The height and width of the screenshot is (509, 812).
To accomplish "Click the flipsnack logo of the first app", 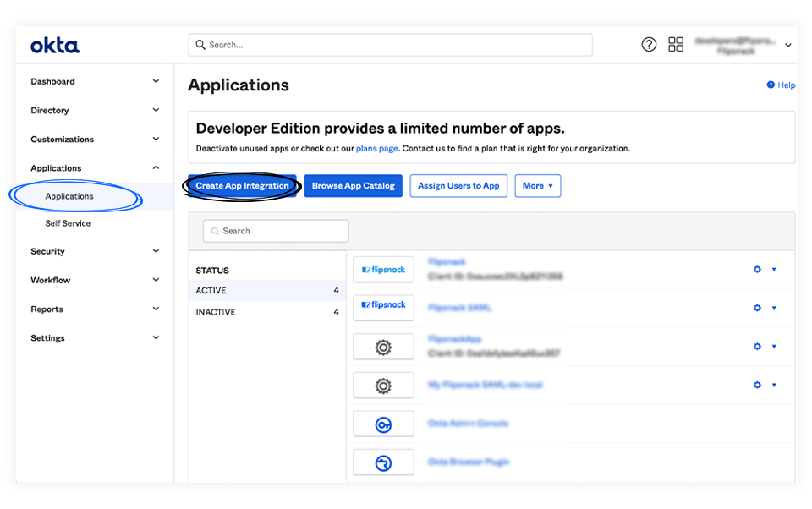I will [x=383, y=269].
